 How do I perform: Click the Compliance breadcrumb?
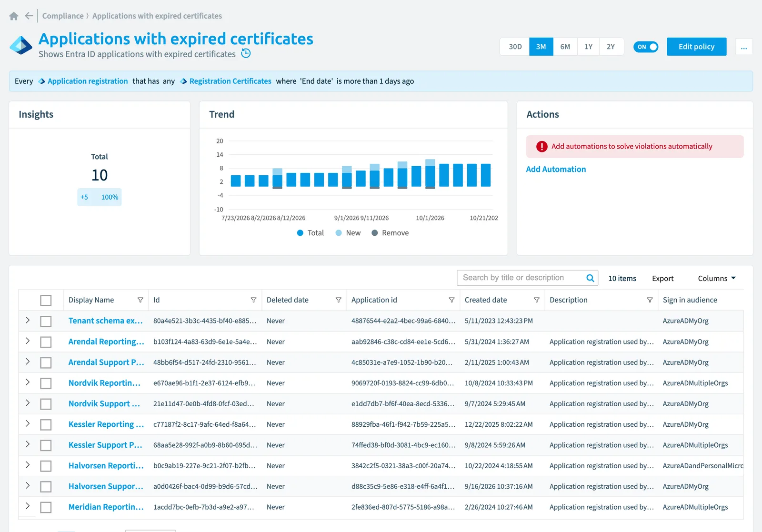click(63, 16)
